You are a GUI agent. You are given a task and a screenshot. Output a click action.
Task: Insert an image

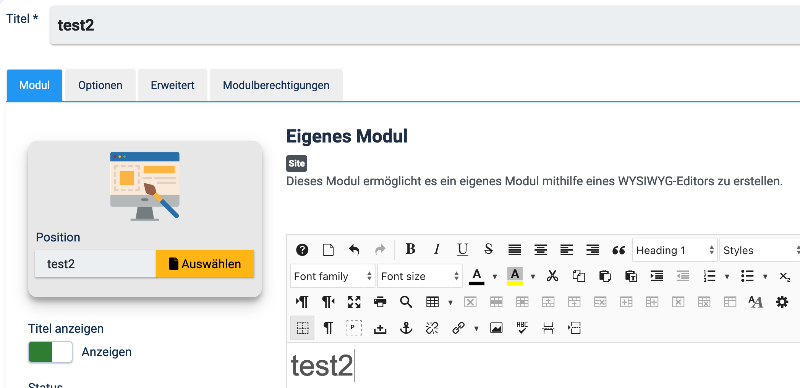(x=496, y=328)
